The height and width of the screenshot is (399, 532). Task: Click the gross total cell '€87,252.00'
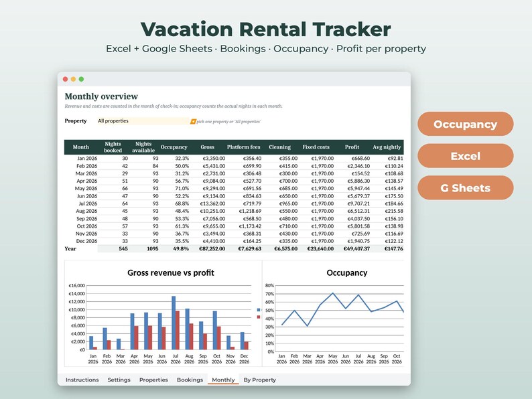[212, 249]
